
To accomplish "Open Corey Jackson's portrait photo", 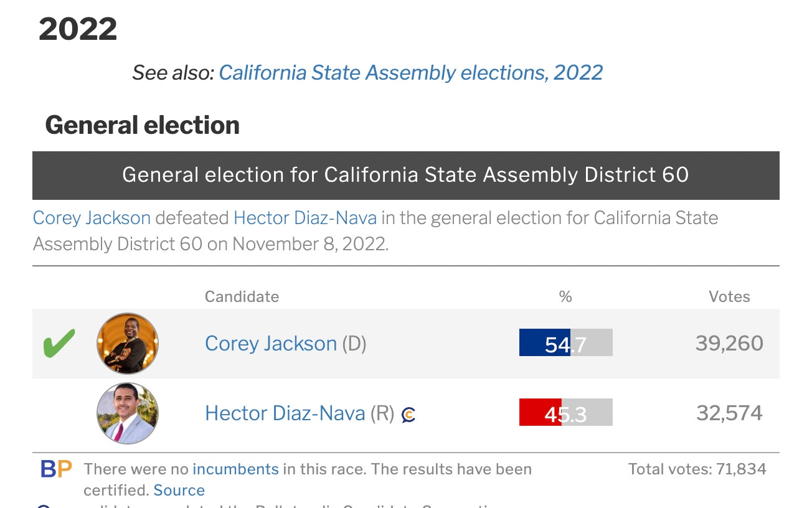I will coord(128,344).
